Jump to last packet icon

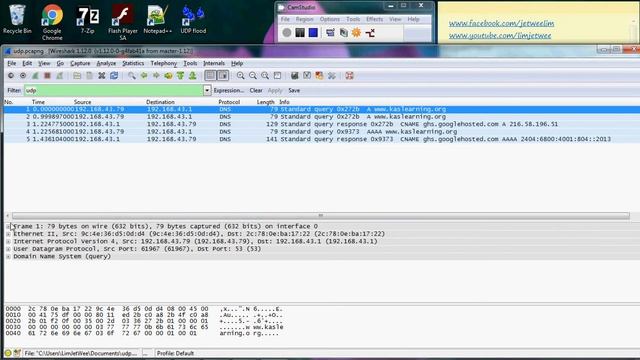click(x=193, y=76)
